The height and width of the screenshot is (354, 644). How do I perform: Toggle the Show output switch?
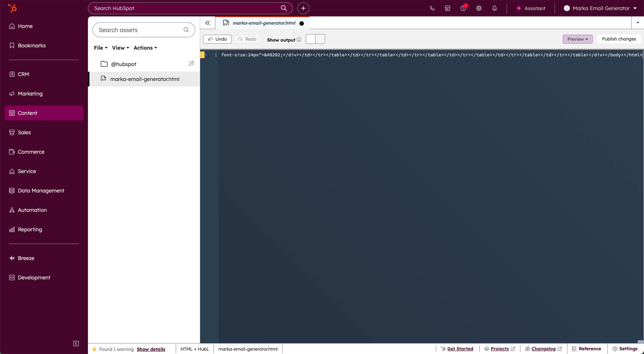(315, 39)
